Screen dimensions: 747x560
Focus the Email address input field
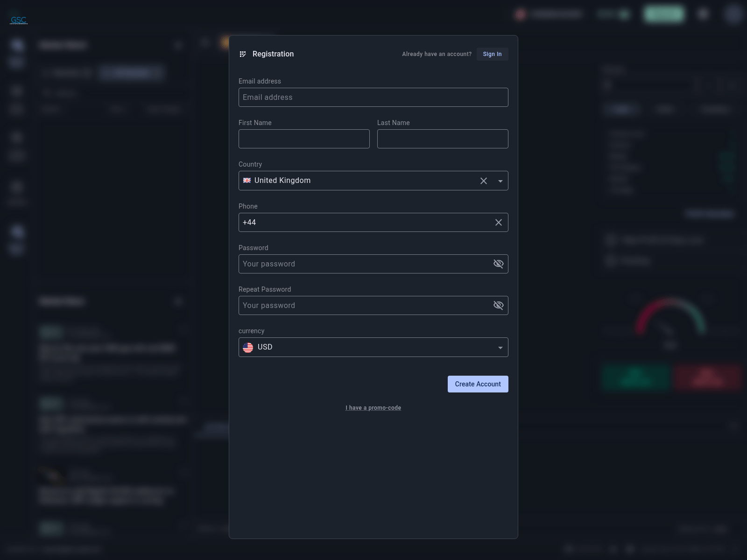coord(373,98)
